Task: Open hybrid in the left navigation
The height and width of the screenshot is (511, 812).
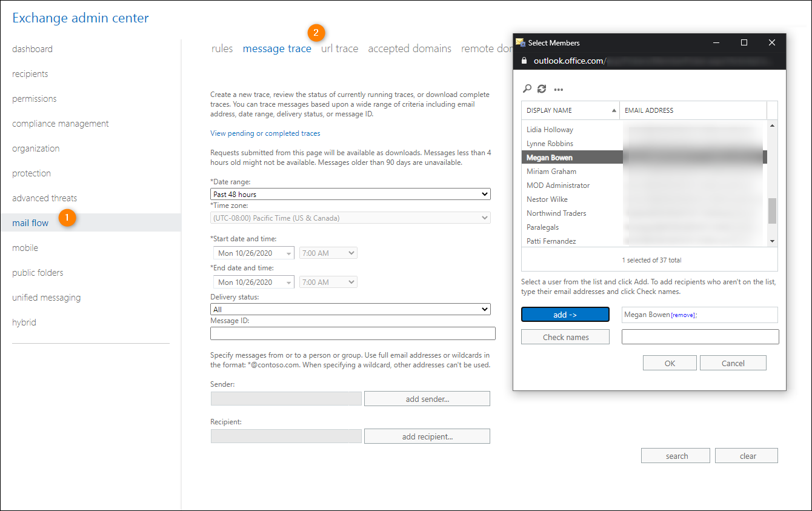Action: point(24,322)
